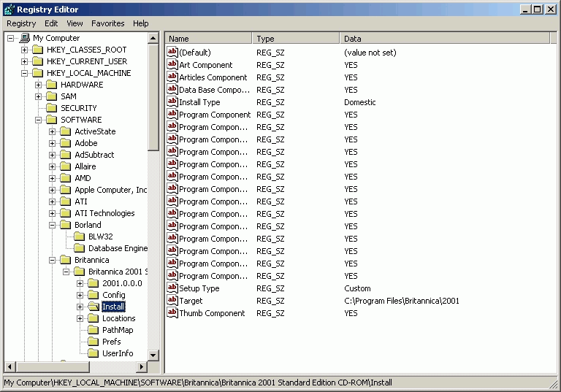This screenshot has height=392, width=561.
Task: Collapse the Britannica key
Action: pyautogui.click(x=53, y=260)
